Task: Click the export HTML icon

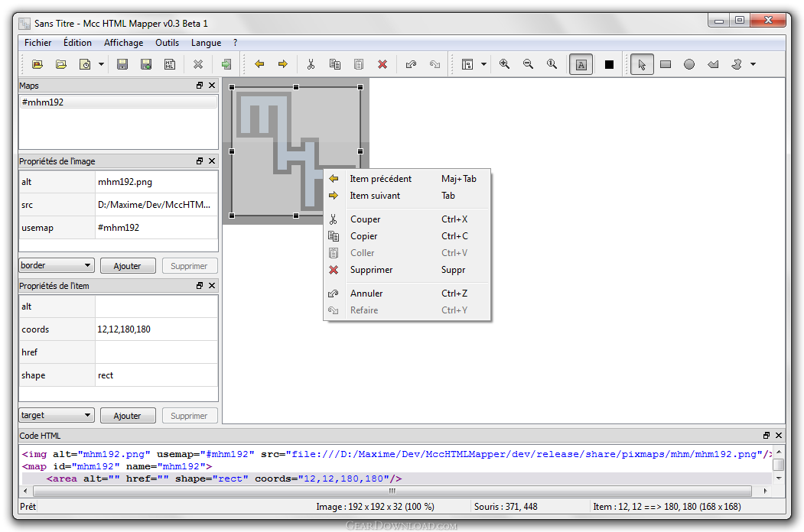Action: click(170, 64)
